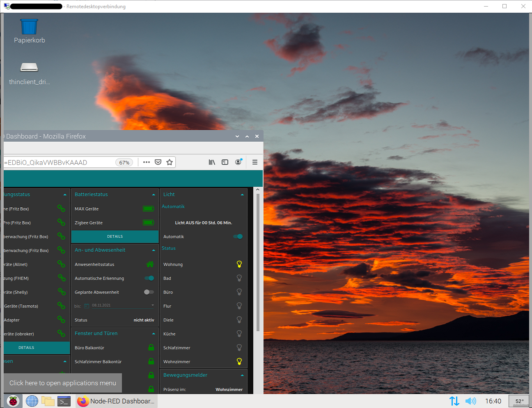Toggle the Schlafzimmer light bulb
Image resolution: width=532 pixels, height=408 pixels.
pyautogui.click(x=239, y=348)
